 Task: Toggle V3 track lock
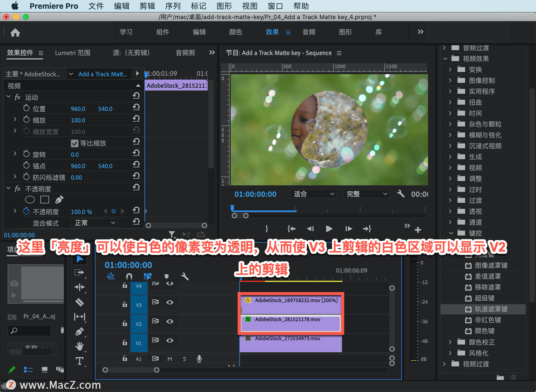tap(125, 304)
